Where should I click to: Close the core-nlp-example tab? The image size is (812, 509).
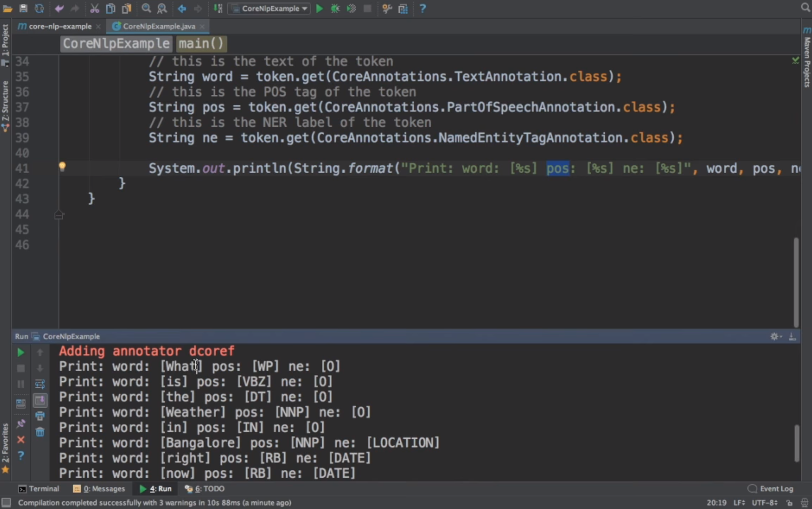[98, 26]
